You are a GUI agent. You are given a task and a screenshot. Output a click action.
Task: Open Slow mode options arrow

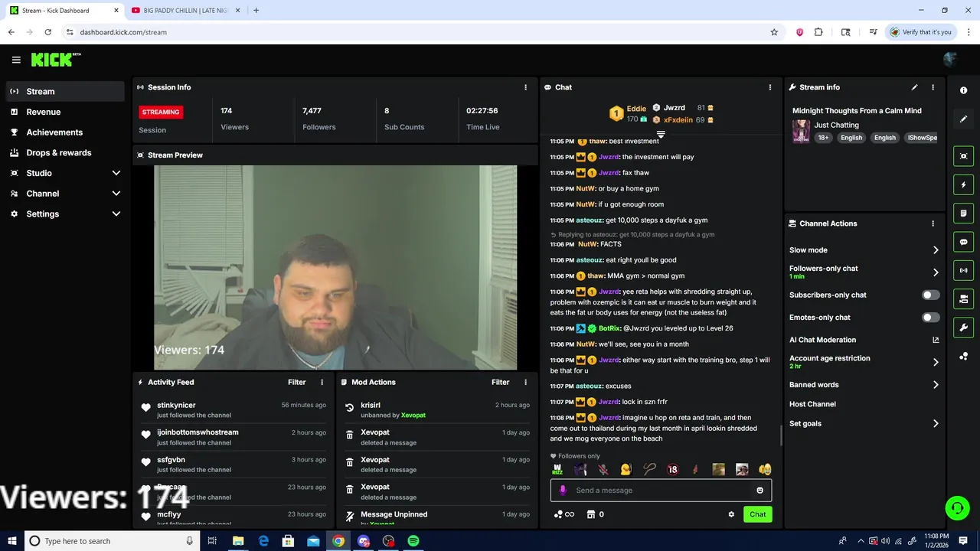click(936, 250)
